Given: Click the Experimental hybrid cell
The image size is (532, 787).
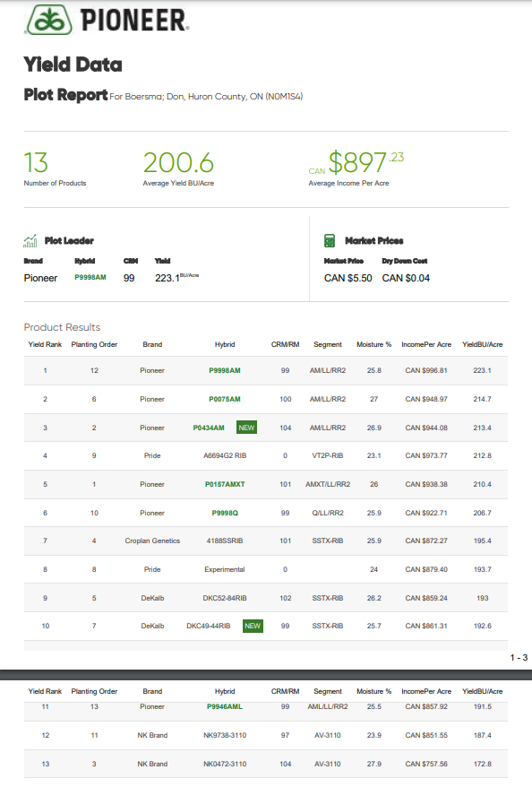Looking at the screenshot, I should coord(225,569).
